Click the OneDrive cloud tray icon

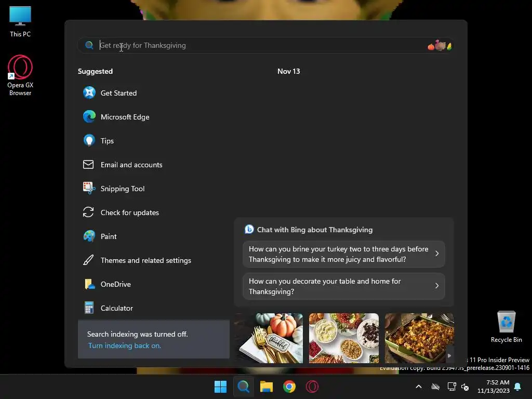pos(435,387)
